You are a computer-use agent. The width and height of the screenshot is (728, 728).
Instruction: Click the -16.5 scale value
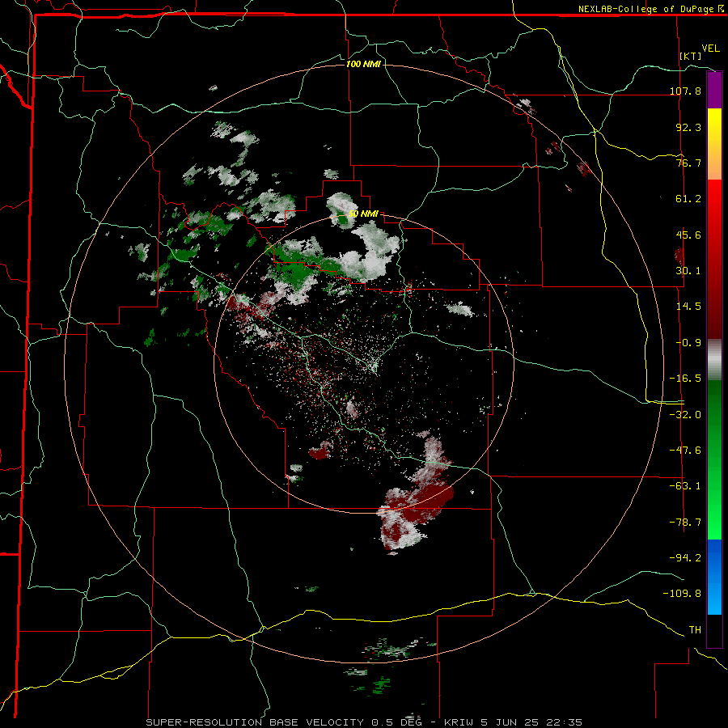[685, 379]
